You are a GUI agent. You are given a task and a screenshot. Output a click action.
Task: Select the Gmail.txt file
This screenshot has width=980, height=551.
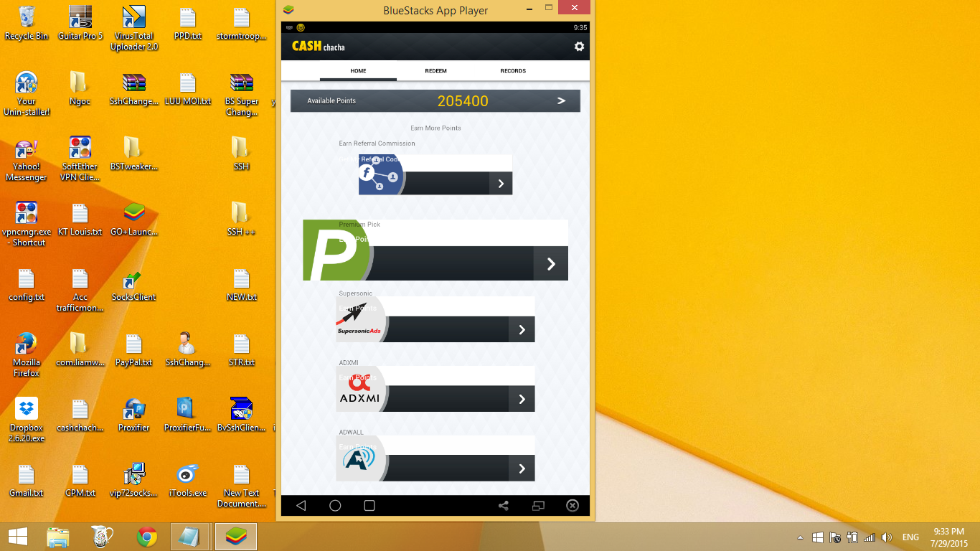pos(27,480)
